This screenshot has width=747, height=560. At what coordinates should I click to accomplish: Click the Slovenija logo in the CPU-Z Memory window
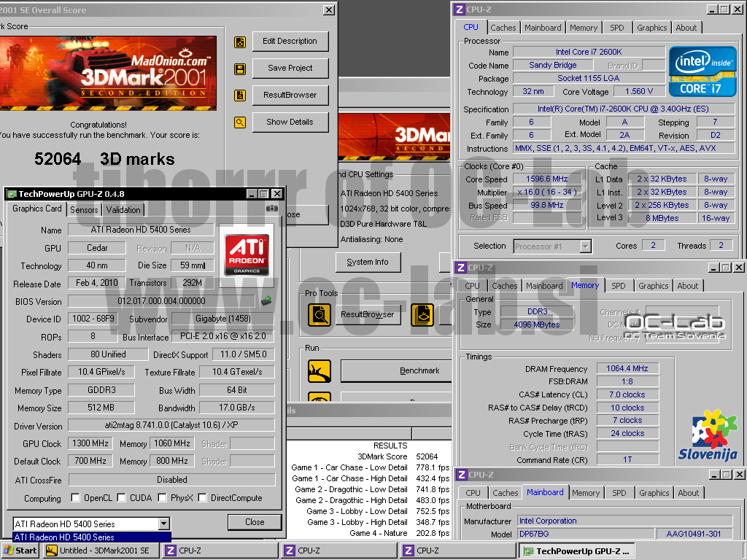[x=708, y=436]
